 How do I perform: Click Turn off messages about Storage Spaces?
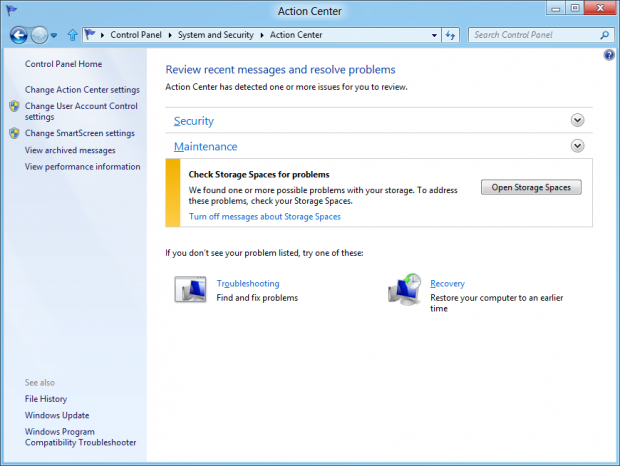coord(265,216)
